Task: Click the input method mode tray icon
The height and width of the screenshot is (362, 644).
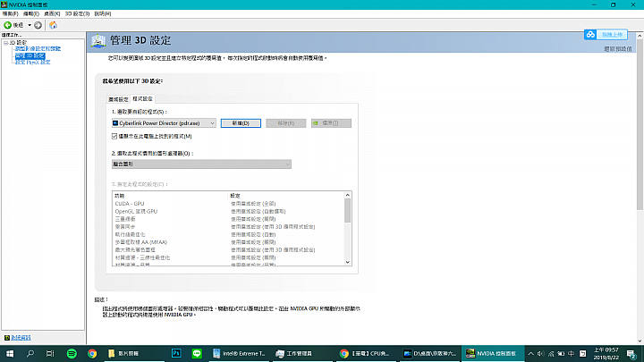Action: (x=583, y=353)
